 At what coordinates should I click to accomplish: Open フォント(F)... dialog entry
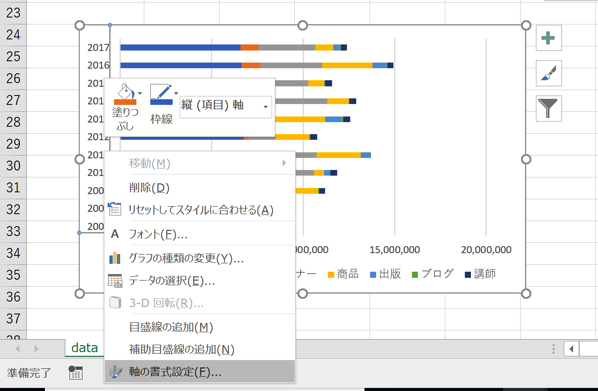pos(200,234)
